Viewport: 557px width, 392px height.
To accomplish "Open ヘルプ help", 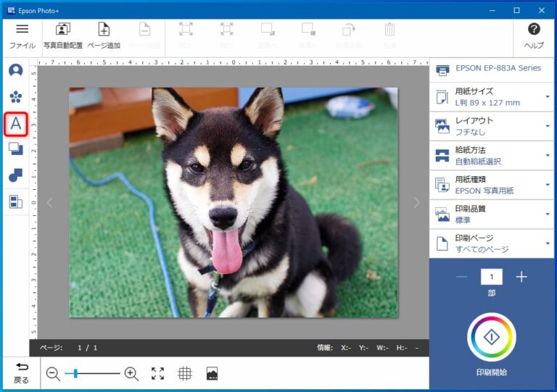I will coord(534,36).
